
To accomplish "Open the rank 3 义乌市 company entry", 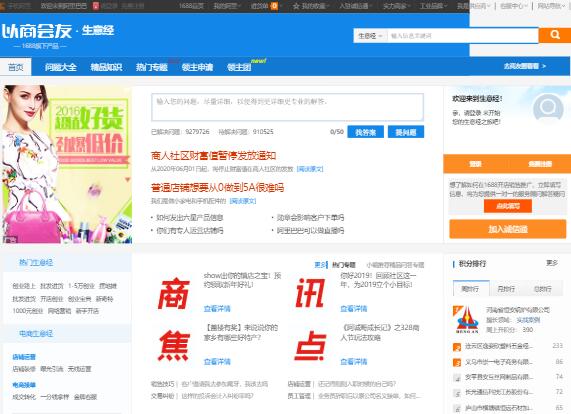I will pyautogui.click(x=499, y=362).
